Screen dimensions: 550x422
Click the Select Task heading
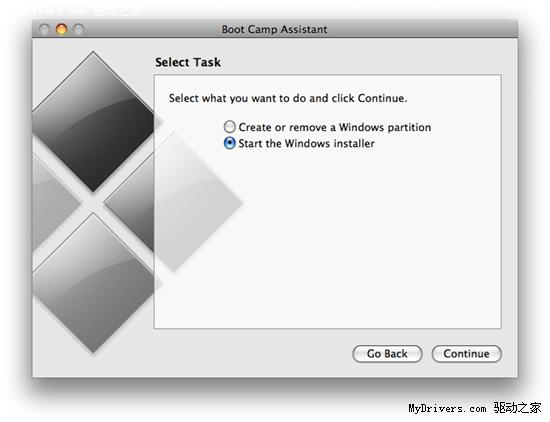188,62
